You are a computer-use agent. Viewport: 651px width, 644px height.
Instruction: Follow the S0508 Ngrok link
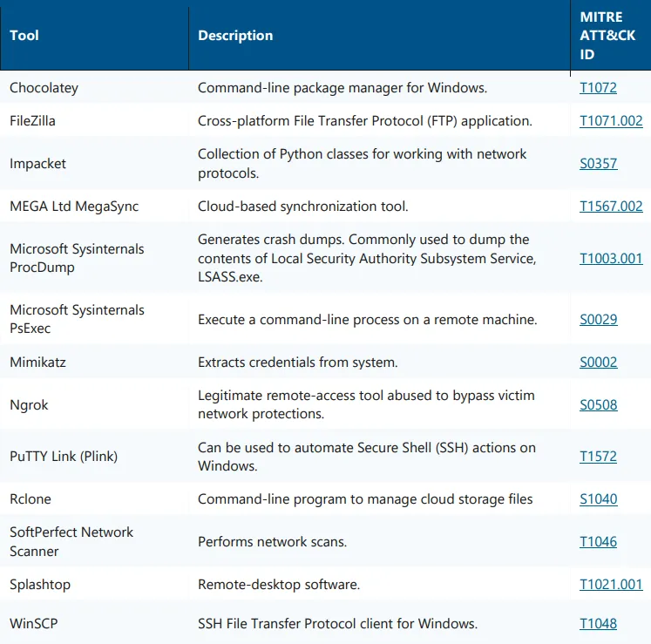[x=598, y=404]
